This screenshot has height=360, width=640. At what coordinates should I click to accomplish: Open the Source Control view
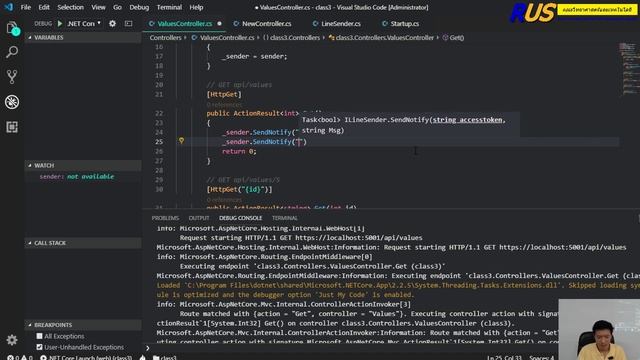coord(12,77)
